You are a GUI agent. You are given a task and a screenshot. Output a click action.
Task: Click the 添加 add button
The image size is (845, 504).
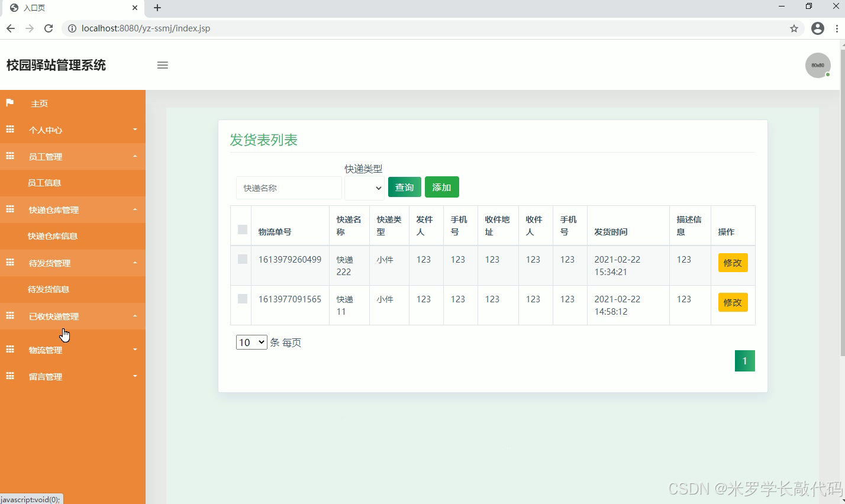click(441, 187)
